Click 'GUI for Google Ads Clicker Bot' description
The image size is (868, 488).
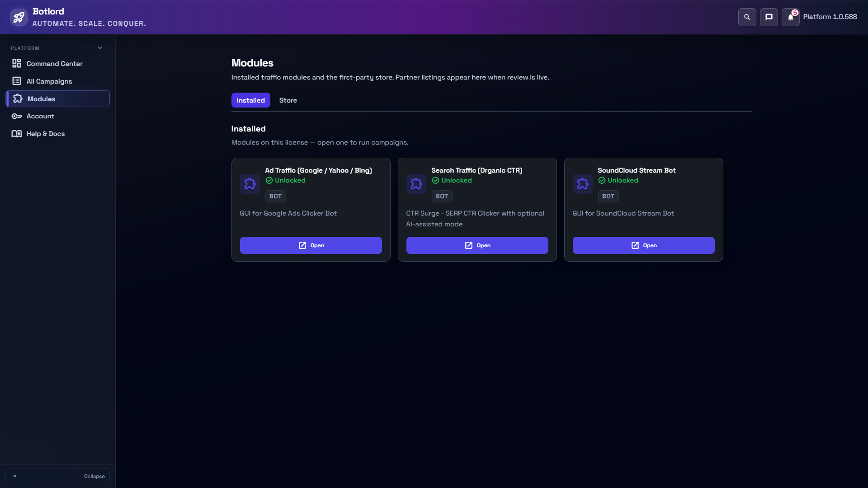(288, 213)
